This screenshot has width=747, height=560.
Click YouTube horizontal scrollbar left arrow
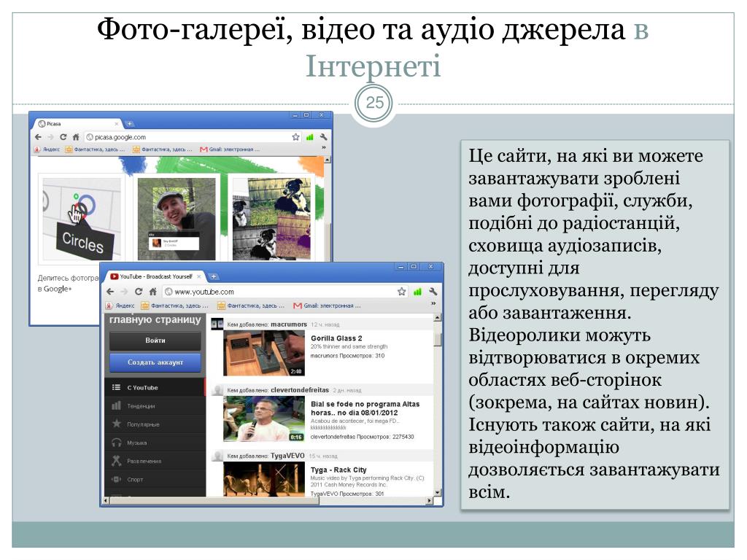tap(107, 501)
